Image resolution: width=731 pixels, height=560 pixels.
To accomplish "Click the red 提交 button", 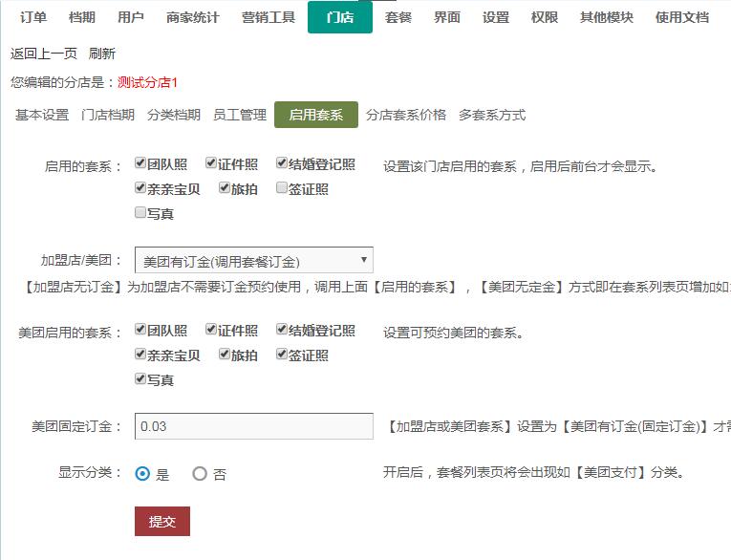I will pyautogui.click(x=162, y=521).
